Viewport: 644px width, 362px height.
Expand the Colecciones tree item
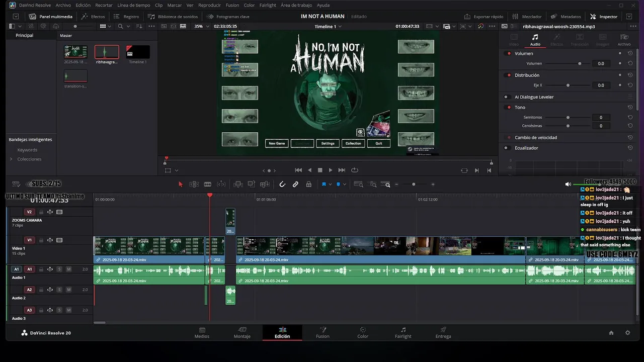pos(11,159)
